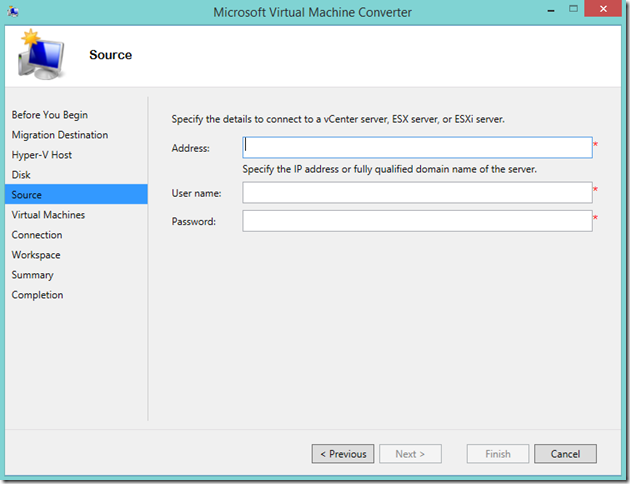Close the Virtual Machine Converter window

click(603, 9)
